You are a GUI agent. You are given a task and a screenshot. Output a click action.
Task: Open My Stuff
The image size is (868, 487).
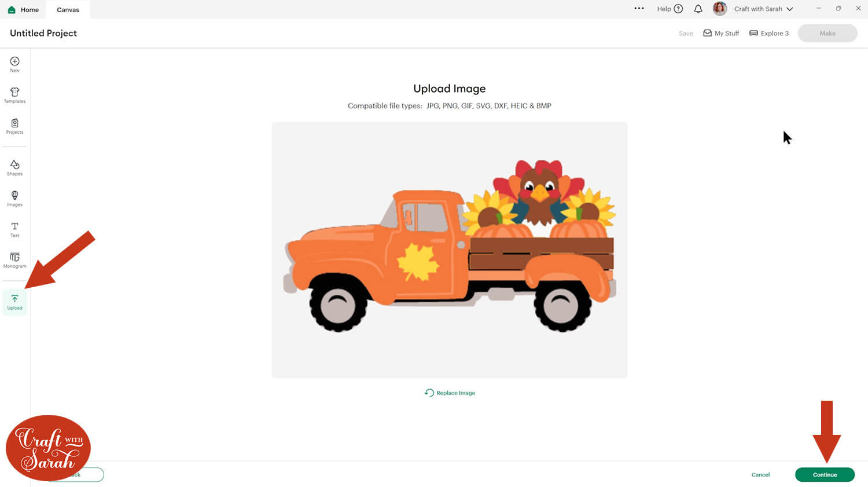pos(721,33)
